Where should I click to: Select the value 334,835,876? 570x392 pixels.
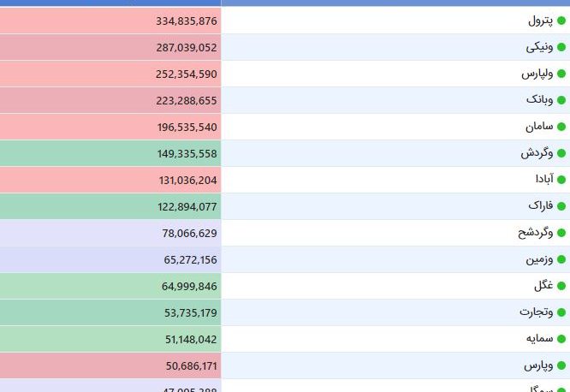click(187, 21)
